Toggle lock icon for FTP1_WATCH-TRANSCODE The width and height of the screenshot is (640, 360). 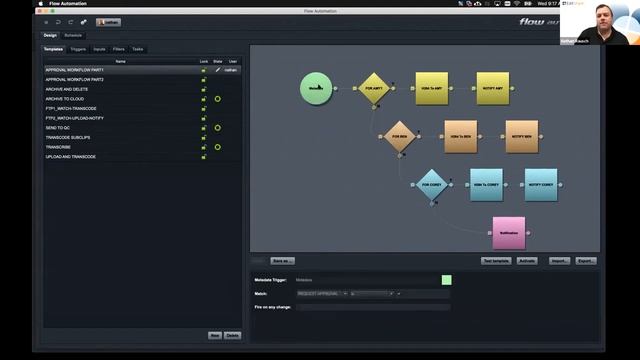(204, 109)
